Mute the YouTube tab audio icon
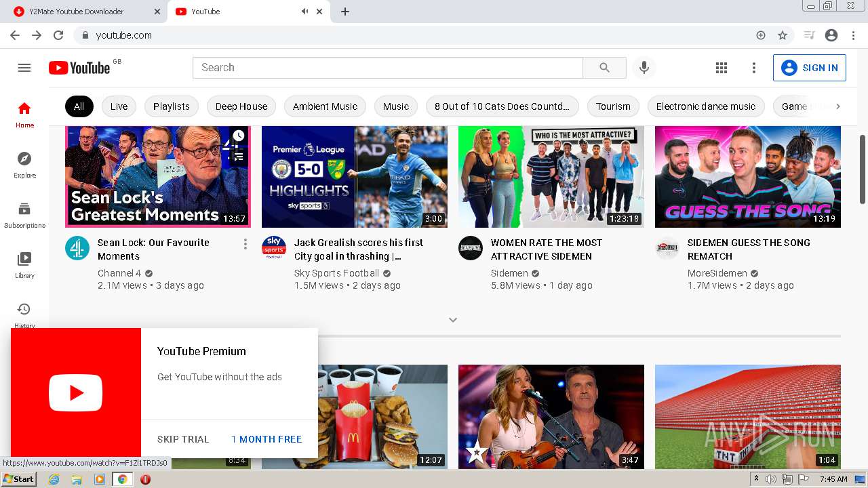 304,12
